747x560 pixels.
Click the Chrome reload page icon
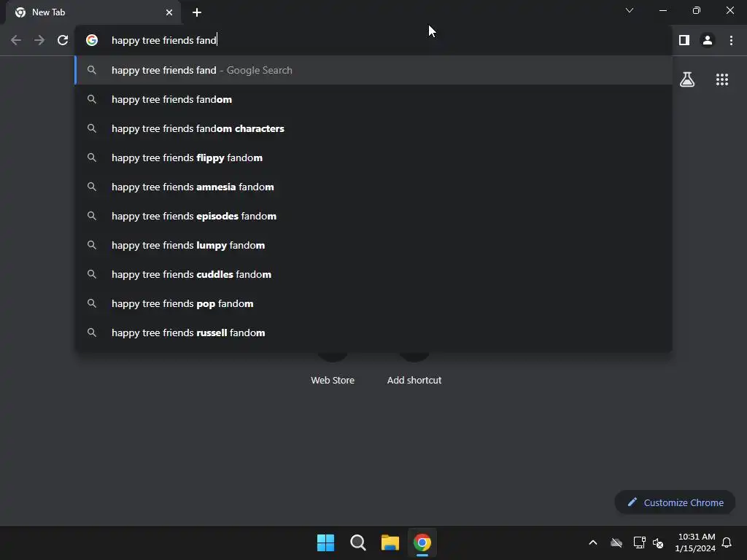[x=63, y=40]
